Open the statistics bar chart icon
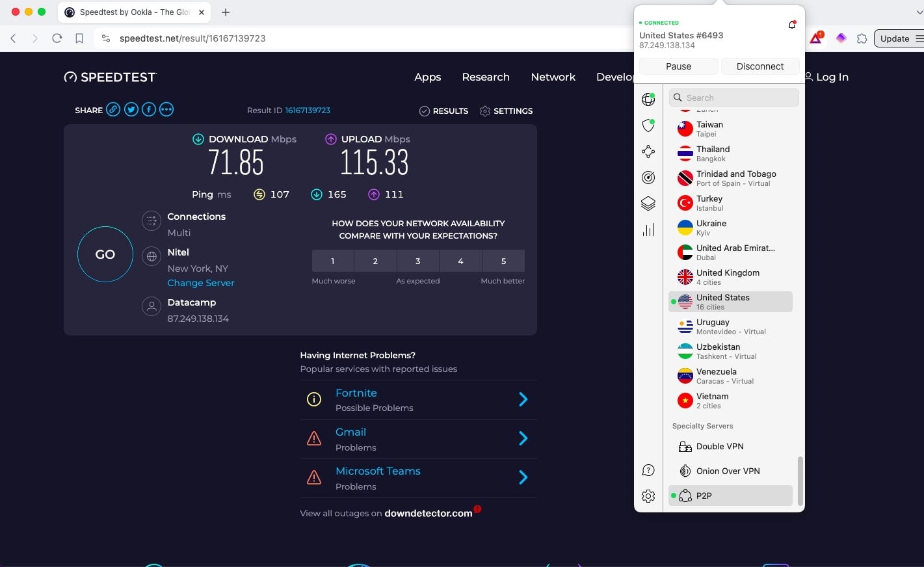The height and width of the screenshot is (567, 924). click(648, 230)
